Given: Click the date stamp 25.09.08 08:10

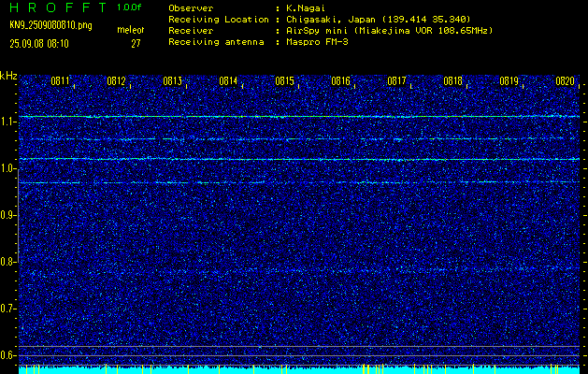Looking at the screenshot, I should [x=39, y=44].
